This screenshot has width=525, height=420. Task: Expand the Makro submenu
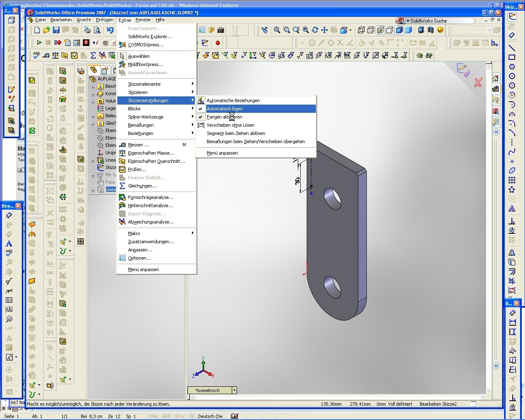[x=157, y=233]
